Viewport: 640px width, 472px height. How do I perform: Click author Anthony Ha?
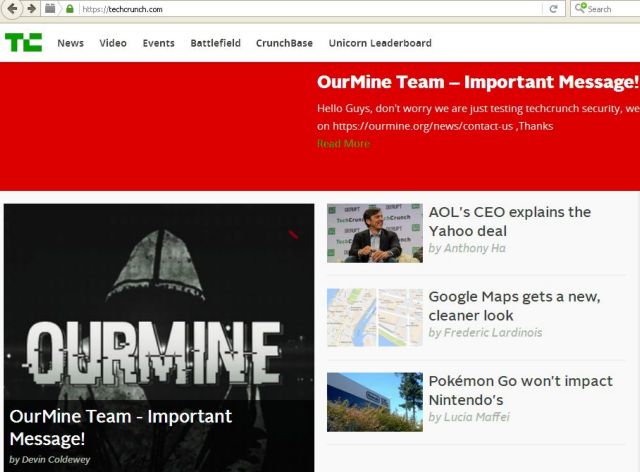[475, 248]
